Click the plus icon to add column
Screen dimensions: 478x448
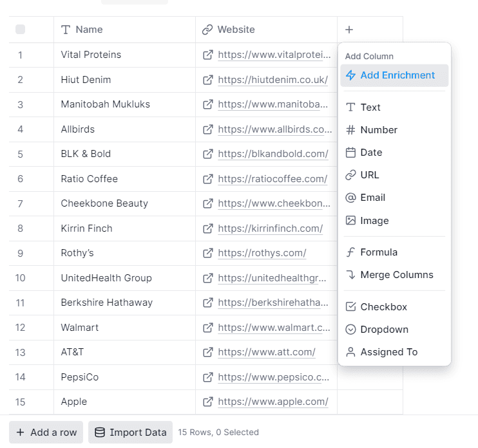(349, 30)
